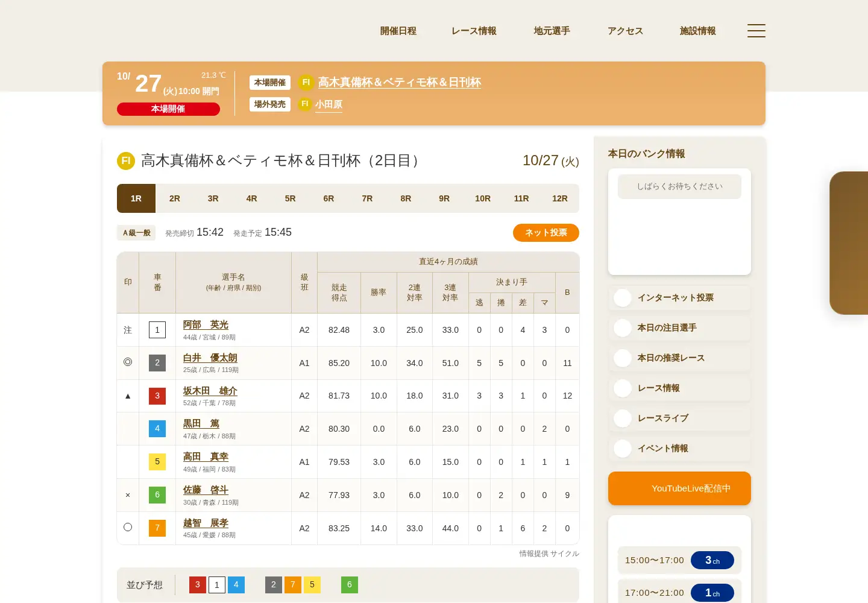Click the 1ch channel badge

point(712,593)
